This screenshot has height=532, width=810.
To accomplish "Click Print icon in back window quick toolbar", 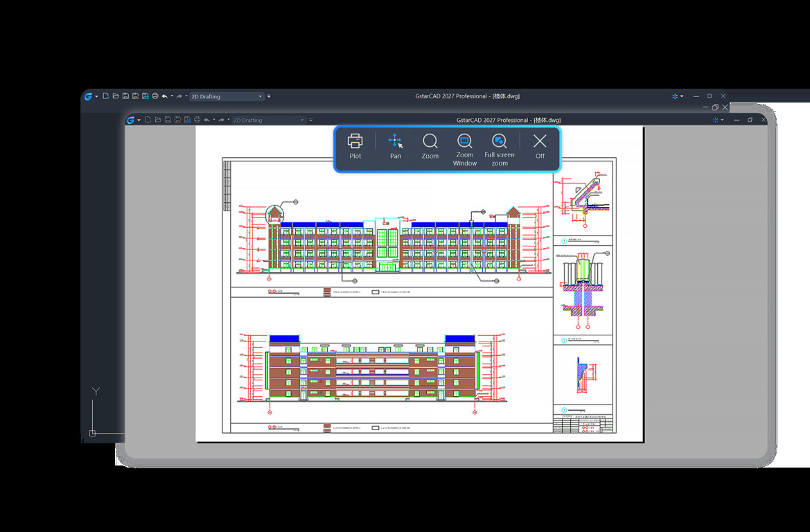I will pyautogui.click(x=155, y=96).
